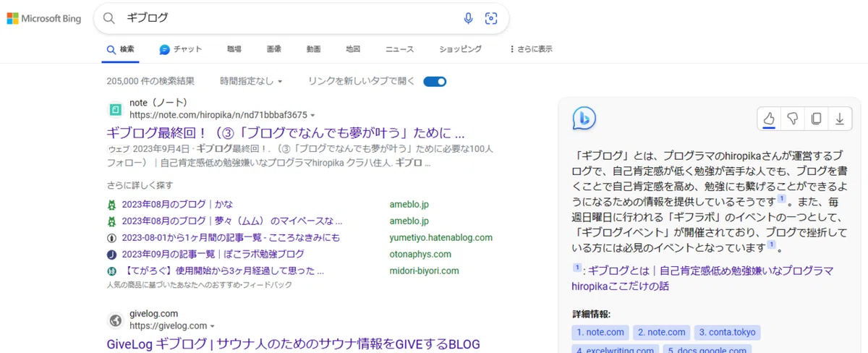Click the midori-biyori.com domain text
The width and height of the screenshot is (868, 353).
425,271
